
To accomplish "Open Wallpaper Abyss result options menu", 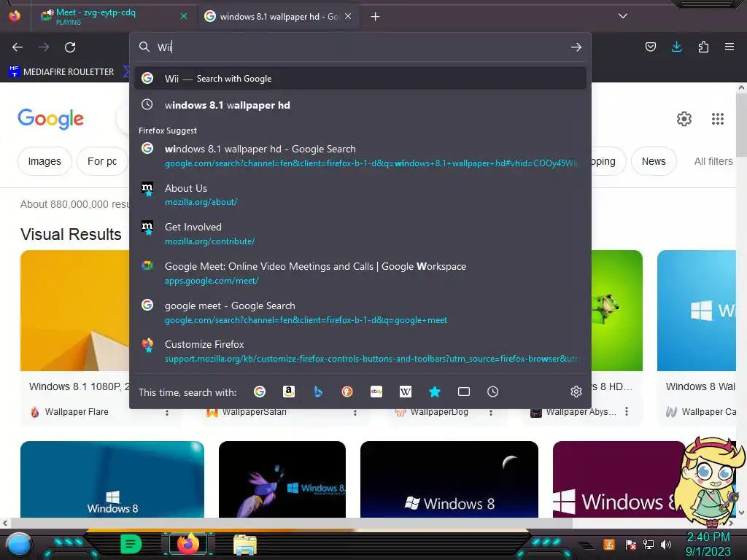I will pos(627,411).
